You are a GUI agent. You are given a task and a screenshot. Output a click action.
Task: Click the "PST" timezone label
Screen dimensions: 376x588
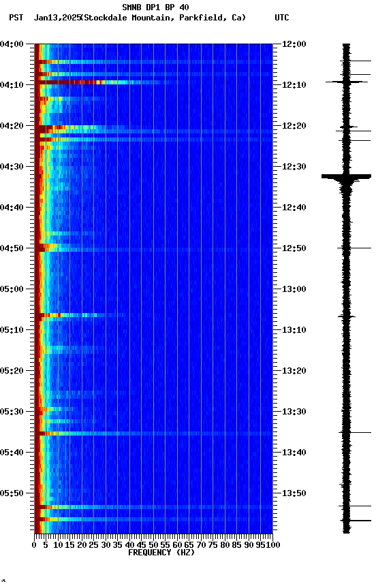pos(16,18)
